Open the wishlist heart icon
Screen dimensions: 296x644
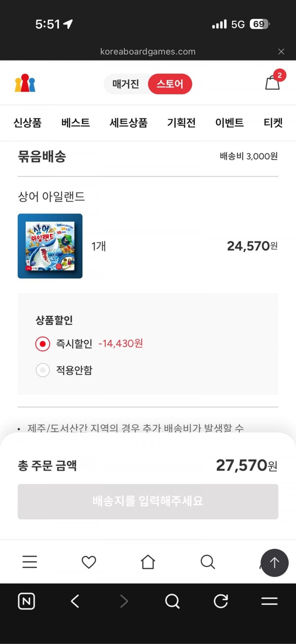[x=89, y=562]
